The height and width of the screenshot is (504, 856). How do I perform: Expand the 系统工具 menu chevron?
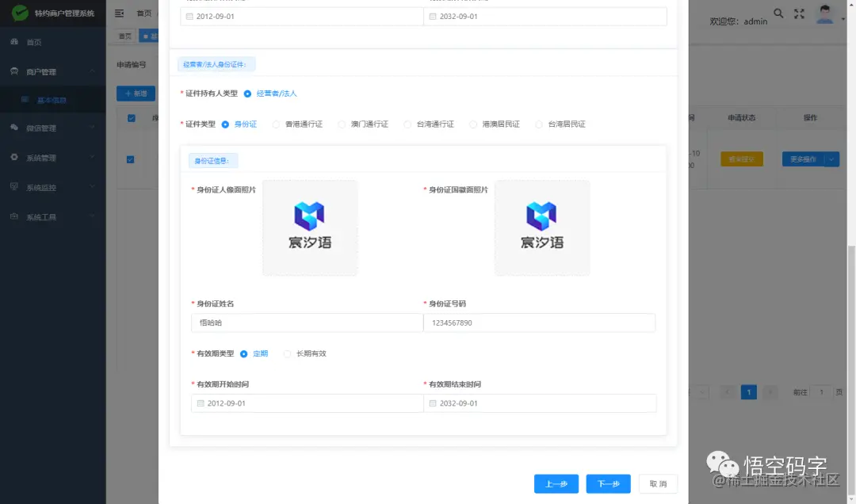click(92, 216)
